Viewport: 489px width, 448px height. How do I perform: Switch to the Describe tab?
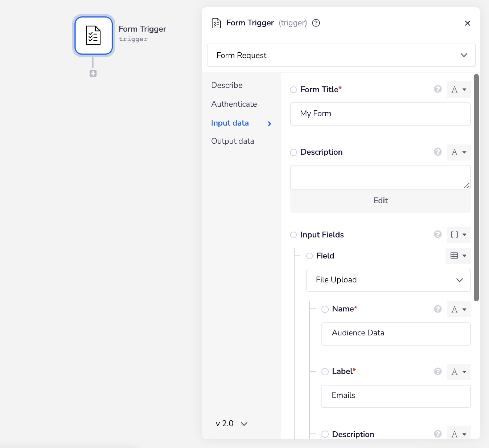click(x=227, y=85)
